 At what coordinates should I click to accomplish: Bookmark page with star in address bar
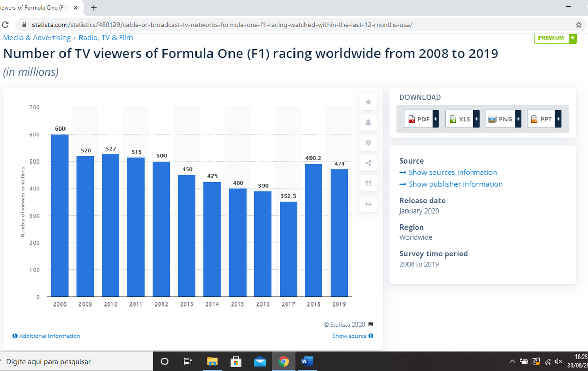pos(578,25)
